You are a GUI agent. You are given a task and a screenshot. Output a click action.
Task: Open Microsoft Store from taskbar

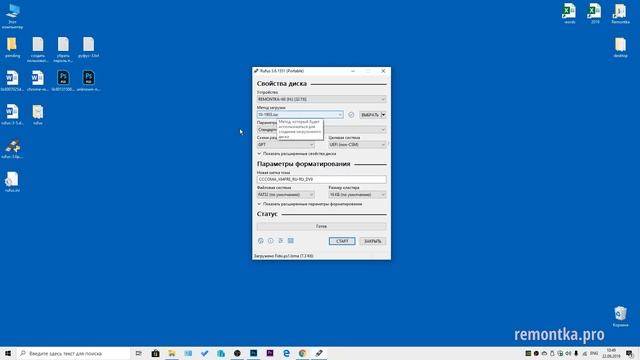[x=156, y=353]
